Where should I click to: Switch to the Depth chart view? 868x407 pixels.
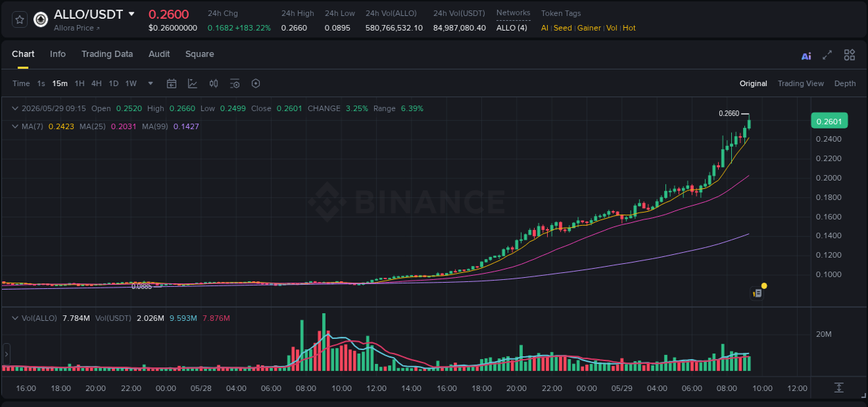[x=845, y=83]
